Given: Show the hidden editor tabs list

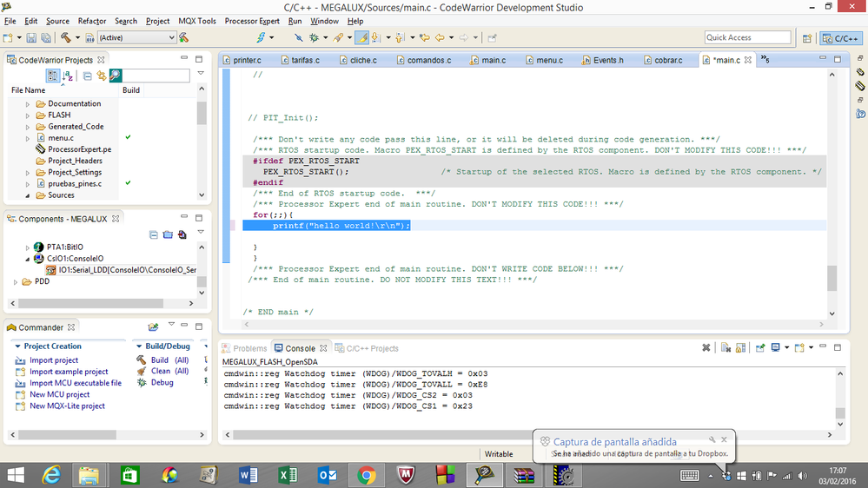Looking at the screenshot, I should click(765, 59).
